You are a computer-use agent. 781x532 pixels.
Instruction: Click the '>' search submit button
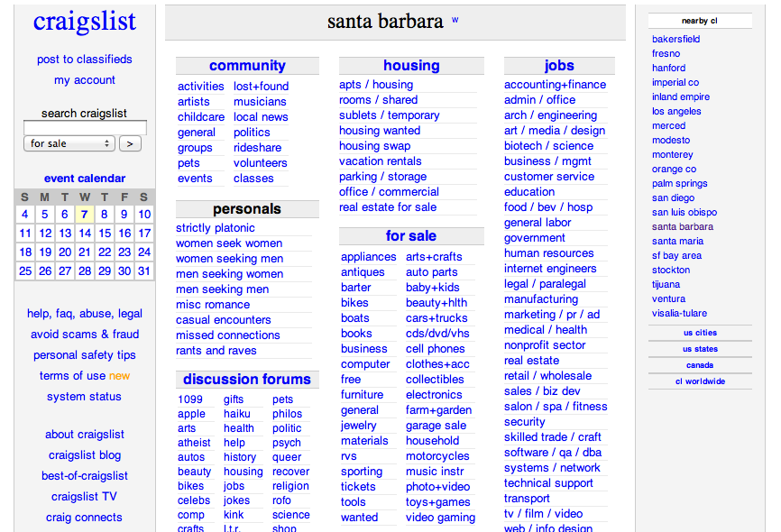pos(130,143)
